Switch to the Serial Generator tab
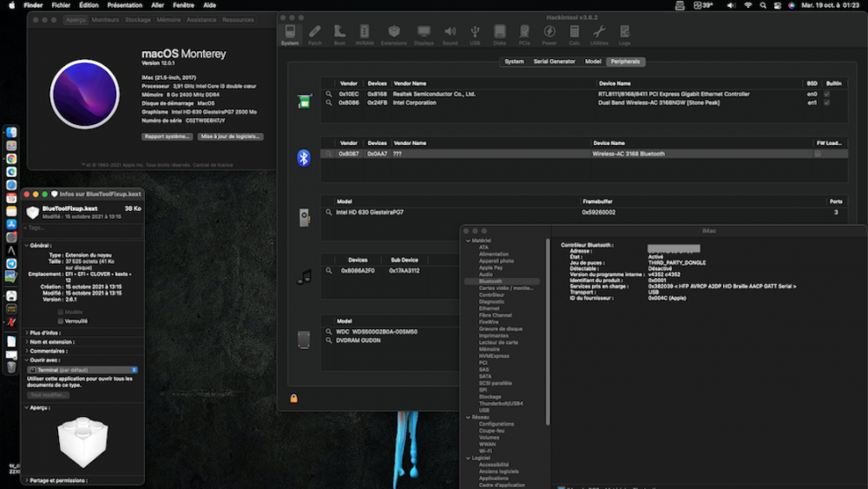The width and height of the screenshot is (868, 489). point(554,62)
